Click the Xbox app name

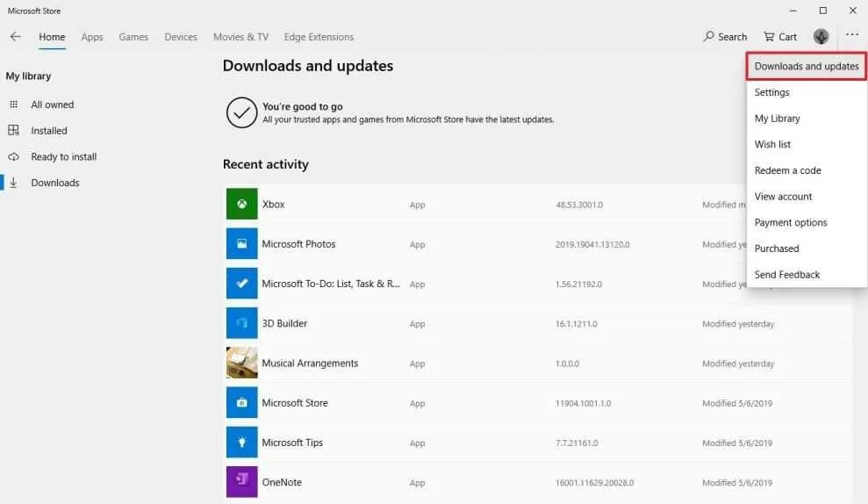(274, 204)
